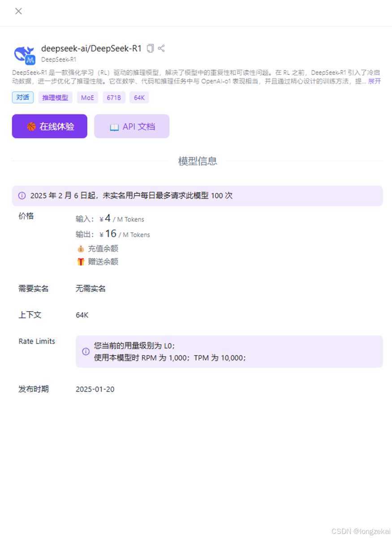Click the DeepSeek-R1 subtitle under the title
The image size is (392, 538).
point(59,59)
